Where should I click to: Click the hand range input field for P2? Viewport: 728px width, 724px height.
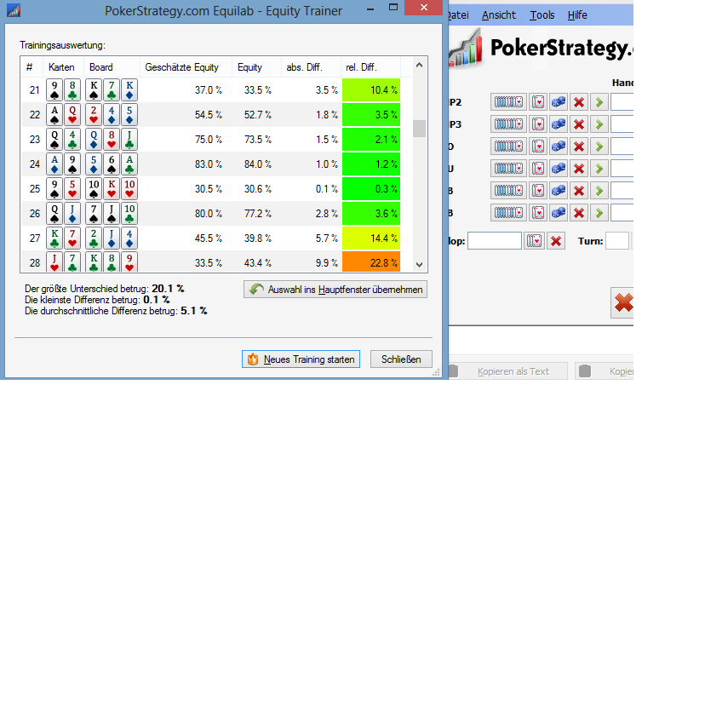coord(622,102)
